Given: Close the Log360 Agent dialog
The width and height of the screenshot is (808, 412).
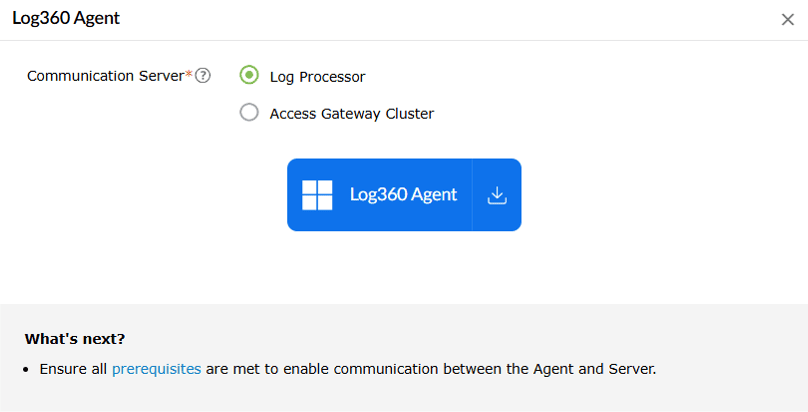Looking at the screenshot, I should click(x=787, y=20).
